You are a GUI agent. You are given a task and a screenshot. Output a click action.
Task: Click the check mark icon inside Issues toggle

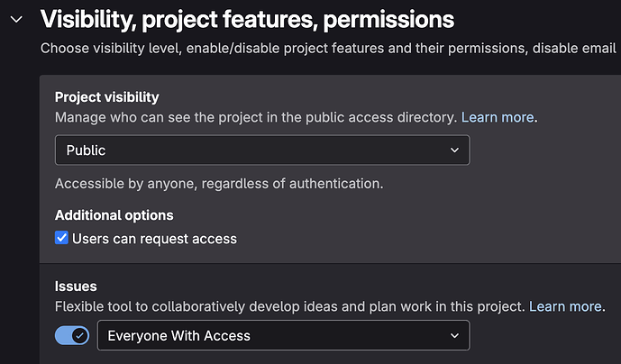80,335
